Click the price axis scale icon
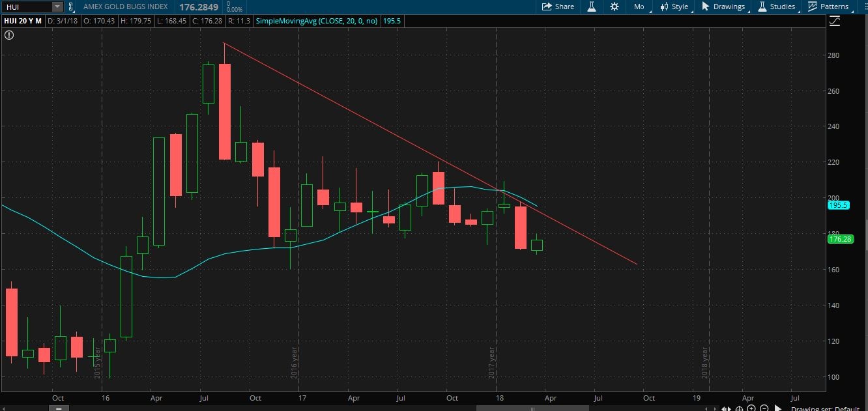 pos(835,21)
